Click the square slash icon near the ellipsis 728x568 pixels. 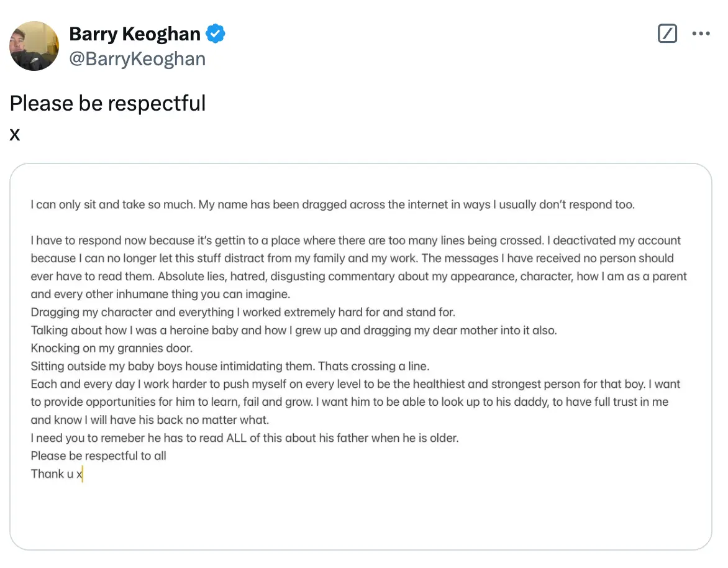[667, 33]
